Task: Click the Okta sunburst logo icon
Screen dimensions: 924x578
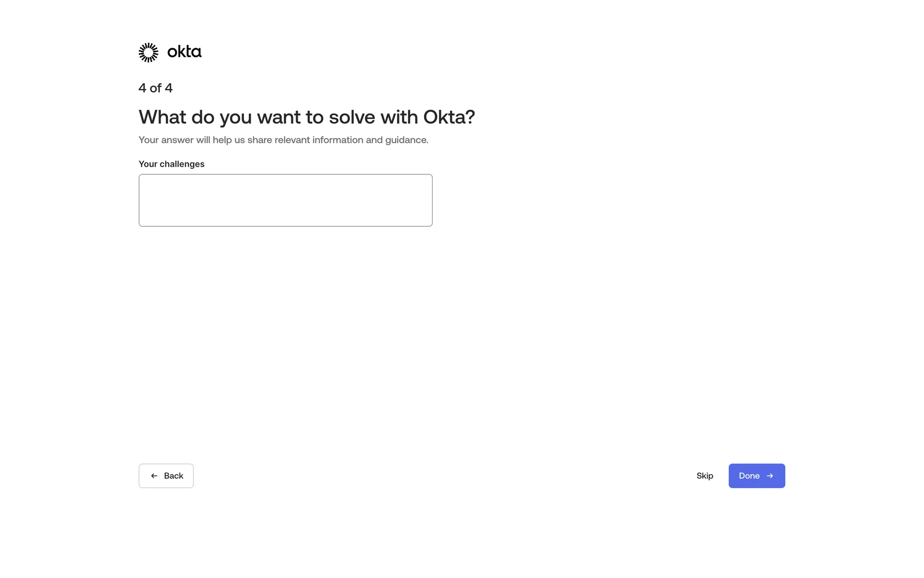Action: [x=148, y=53]
